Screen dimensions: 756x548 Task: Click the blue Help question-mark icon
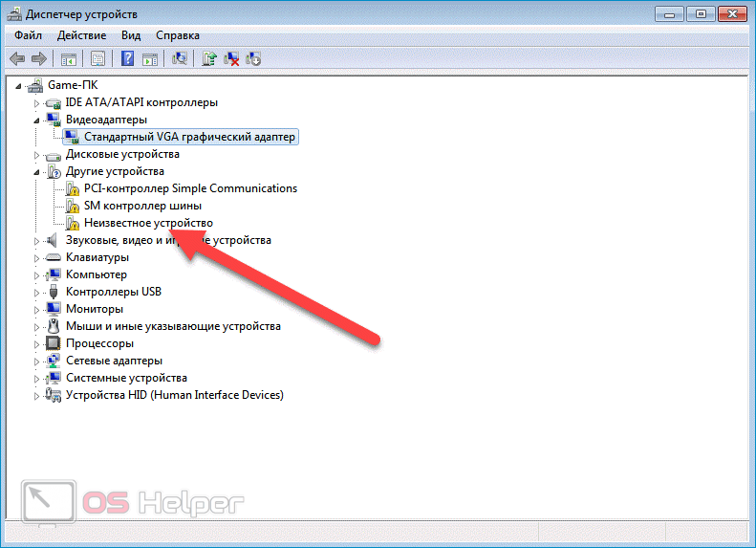pyautogui.click(x=127, y=59)
